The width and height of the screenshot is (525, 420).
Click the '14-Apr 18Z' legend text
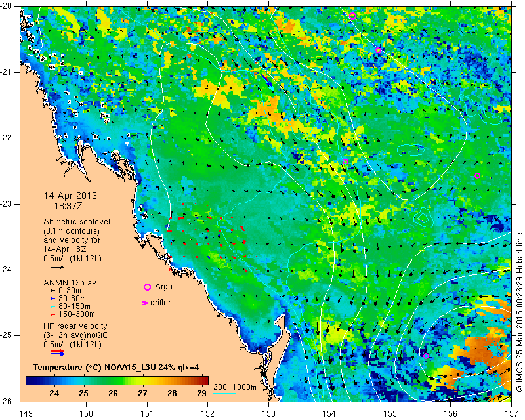[64, 249]
